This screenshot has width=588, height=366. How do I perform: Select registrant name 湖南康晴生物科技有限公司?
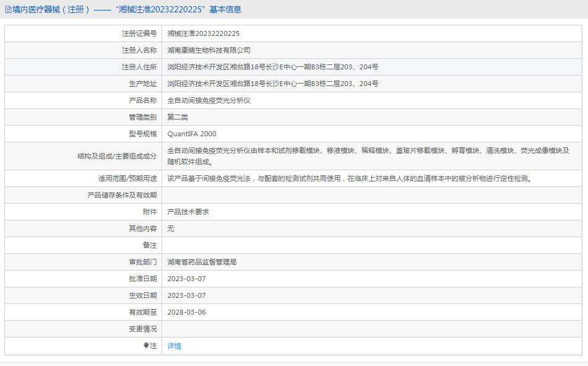click(x=209, y=50)
